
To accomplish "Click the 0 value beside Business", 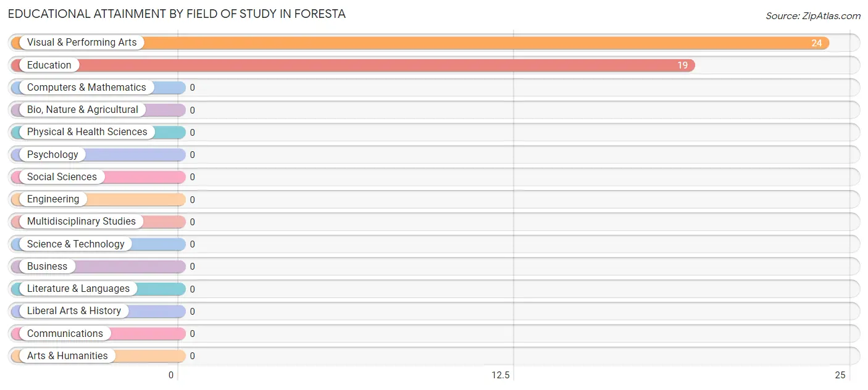I will [192, 267].
